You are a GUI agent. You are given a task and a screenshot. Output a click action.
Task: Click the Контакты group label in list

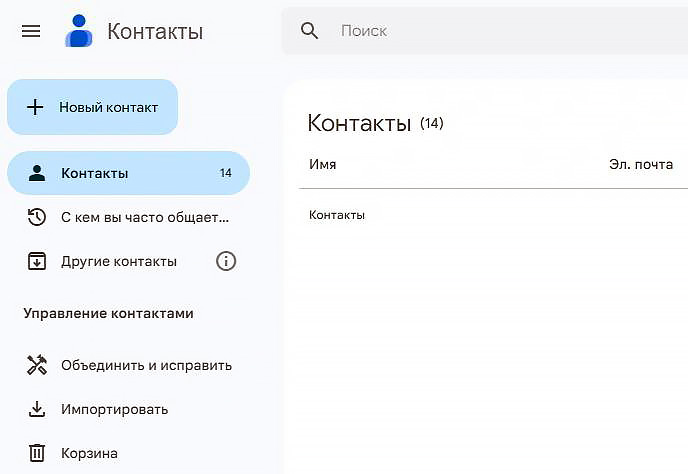tap(337, 215)
